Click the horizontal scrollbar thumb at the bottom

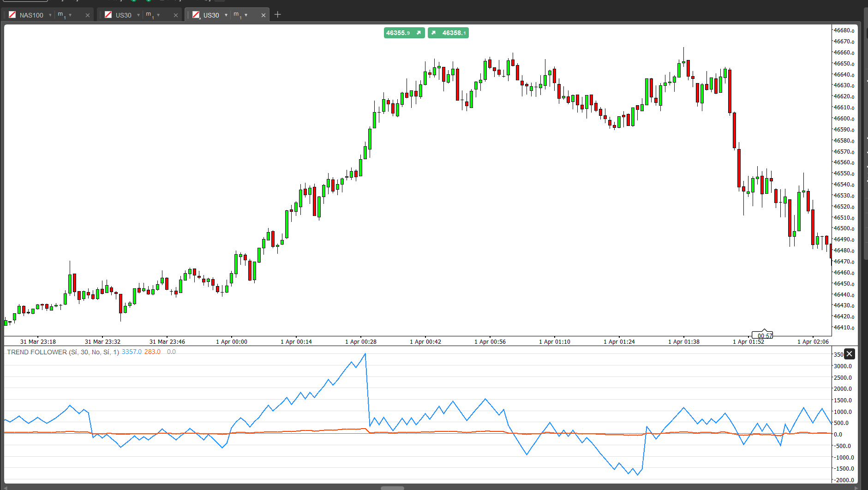pos(392,488)
